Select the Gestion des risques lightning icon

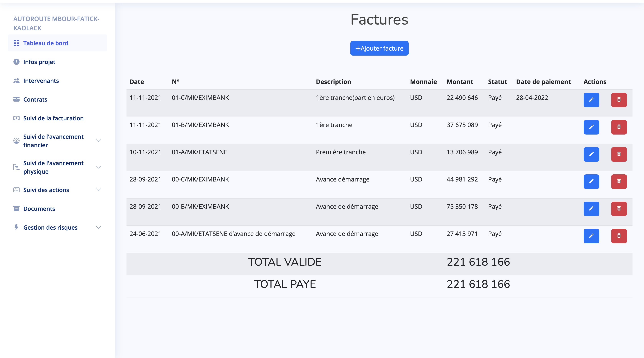tap(16, 227)
